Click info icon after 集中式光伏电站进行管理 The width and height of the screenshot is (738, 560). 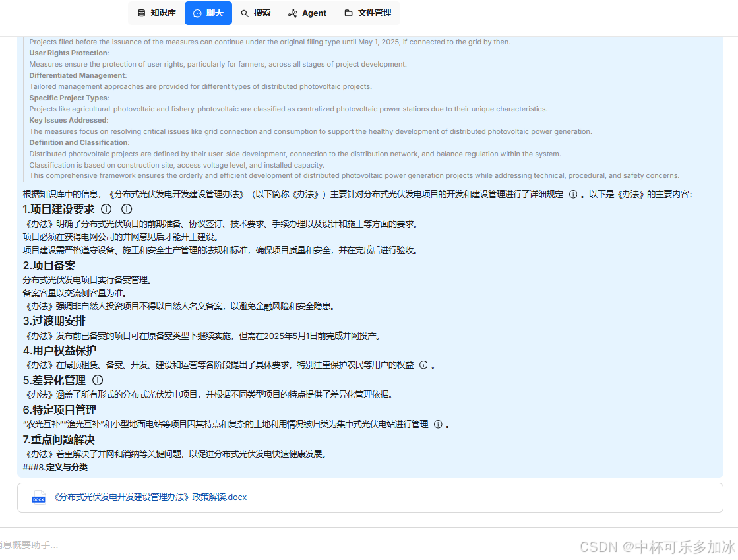pos(438,425)
